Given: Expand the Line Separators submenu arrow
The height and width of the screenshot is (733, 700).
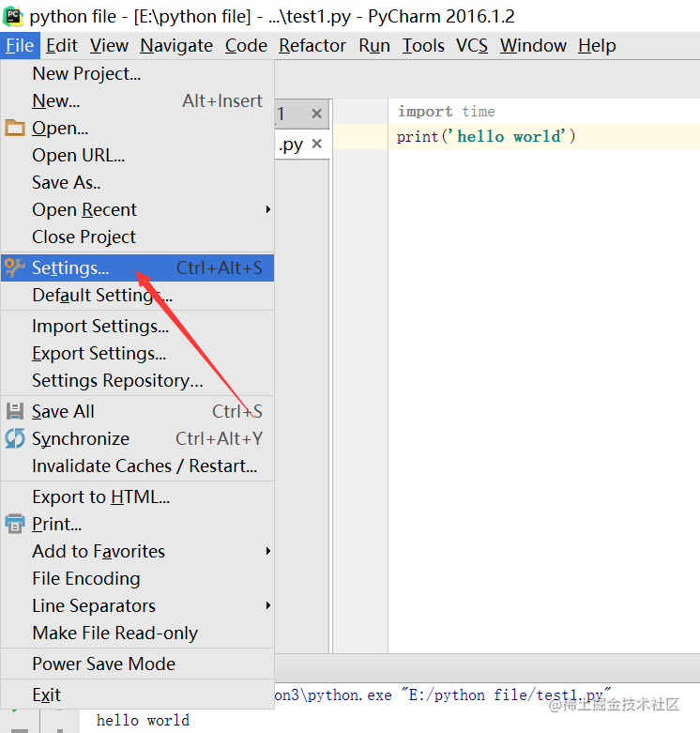Looking at the screenshot, I should click(x=267, y=605).
